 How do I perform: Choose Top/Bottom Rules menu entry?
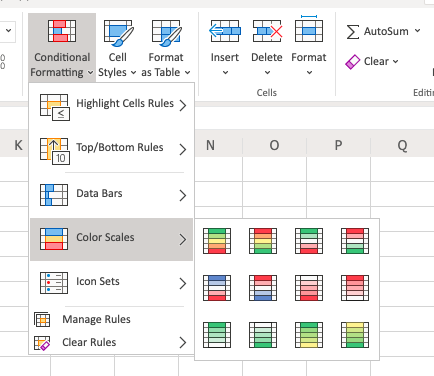click(112, 151)
